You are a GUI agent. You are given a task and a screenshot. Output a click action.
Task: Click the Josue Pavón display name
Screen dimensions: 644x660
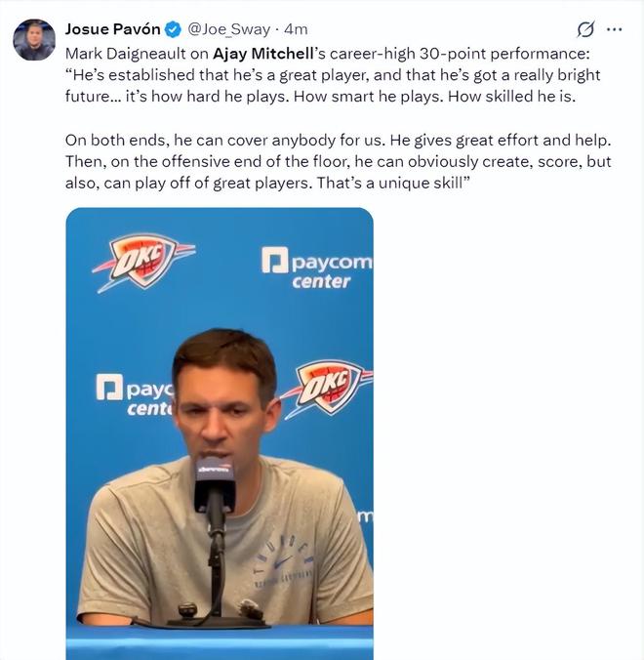113,29
